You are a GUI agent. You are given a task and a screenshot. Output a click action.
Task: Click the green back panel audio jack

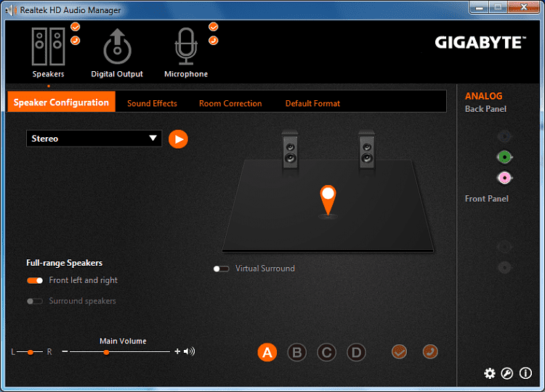504,158
